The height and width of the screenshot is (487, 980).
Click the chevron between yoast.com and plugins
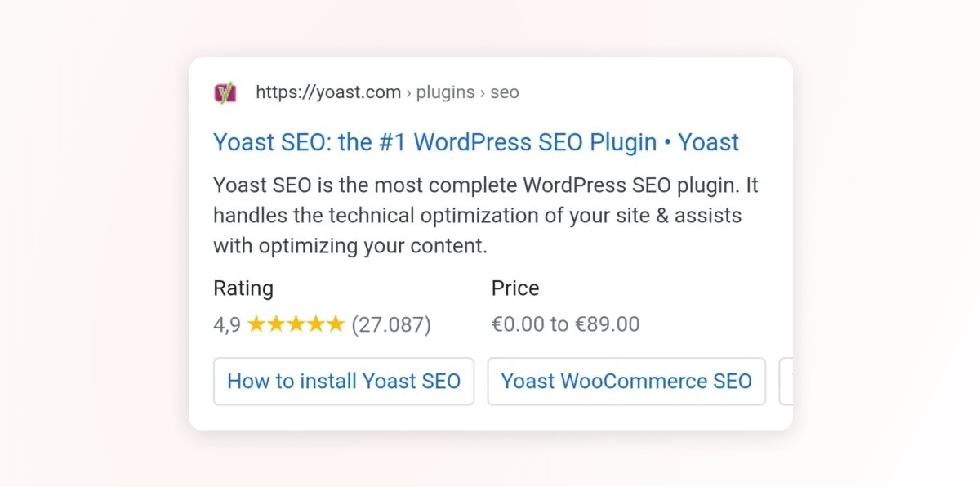pos(409,94)
